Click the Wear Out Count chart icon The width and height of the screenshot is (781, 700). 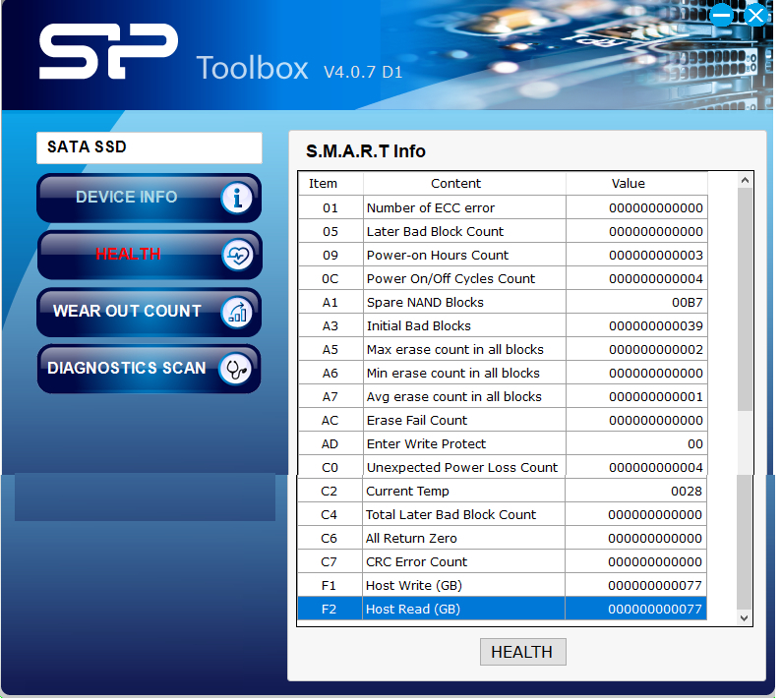(x=237, y=313)
